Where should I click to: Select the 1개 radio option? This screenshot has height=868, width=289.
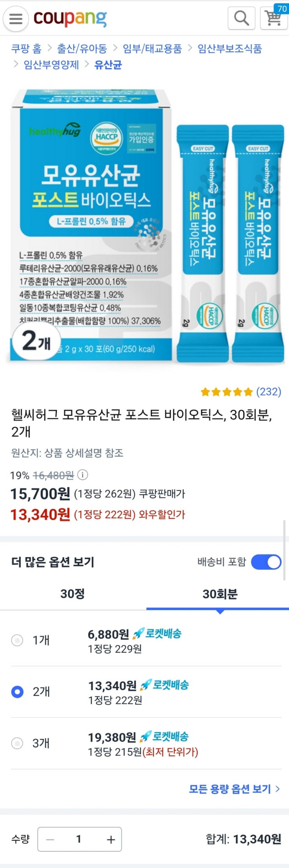coord(17,640)
